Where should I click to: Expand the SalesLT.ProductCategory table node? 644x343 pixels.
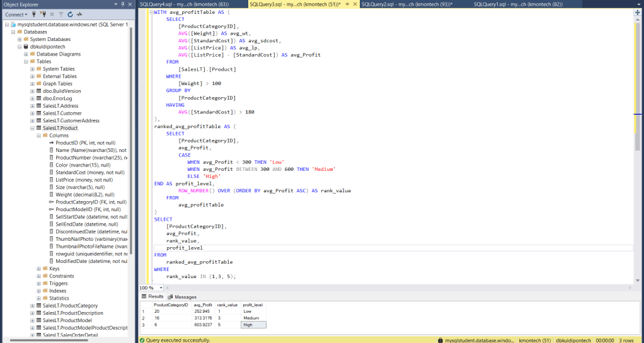point(32,306)
